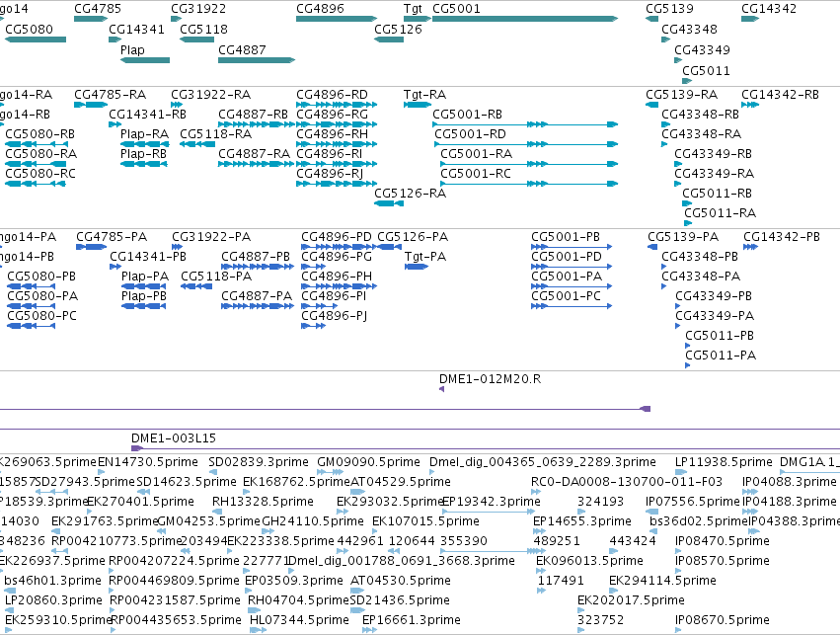Select the EK202017.5prime EST label
Viewport: 840px width, 635px height.
tap(631, 600)
